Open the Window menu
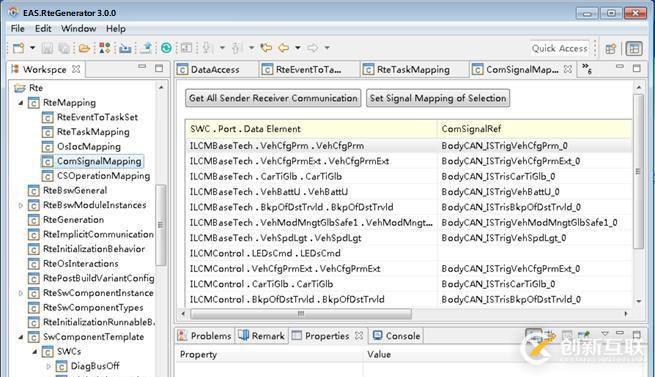655x377 pixels. [x=79, y=28]
